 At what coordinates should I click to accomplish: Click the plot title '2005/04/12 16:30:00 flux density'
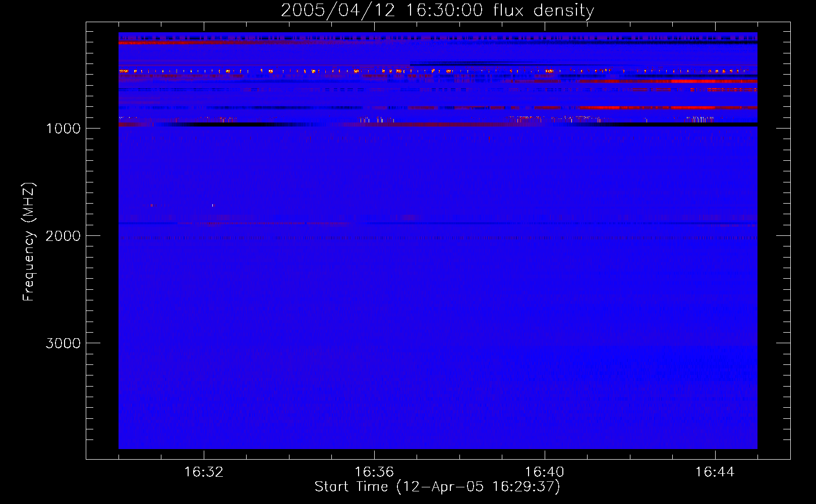click(x=437, y=10)
